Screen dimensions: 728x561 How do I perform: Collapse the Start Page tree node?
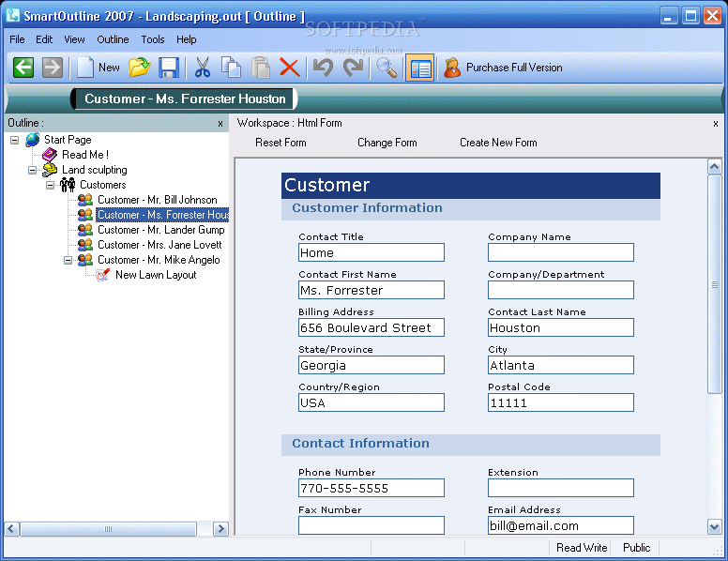[x=14, y=140]
